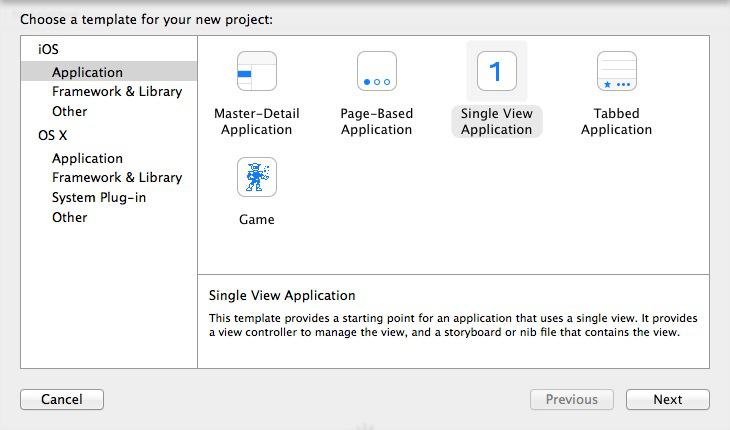The width and height of the screenshot is (730, 430).
Task: Click the iOS section header
Action: [x=48, y=49]
